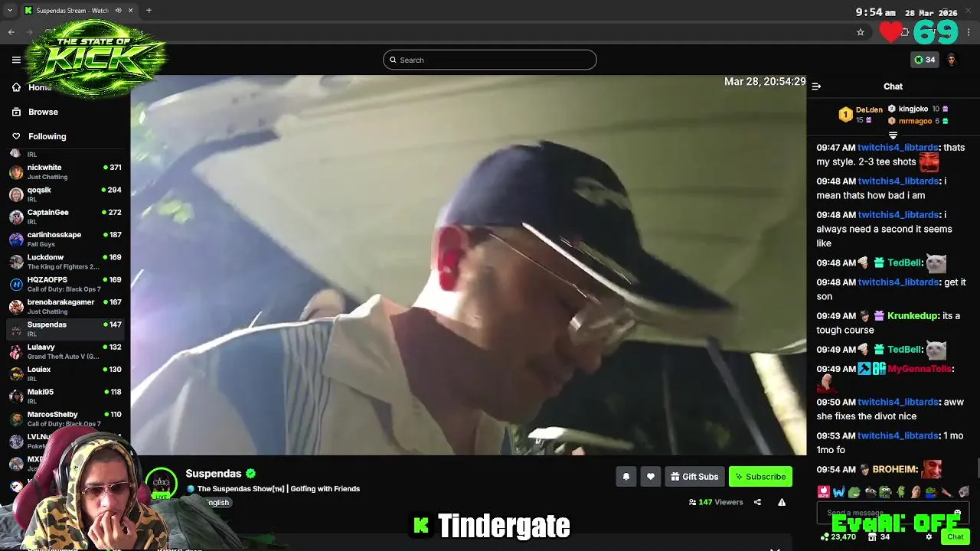Select Suspendas channel in sidebar
Viewport: 980px width, 551px height.
pyautogui.click(x=65, y=329)
